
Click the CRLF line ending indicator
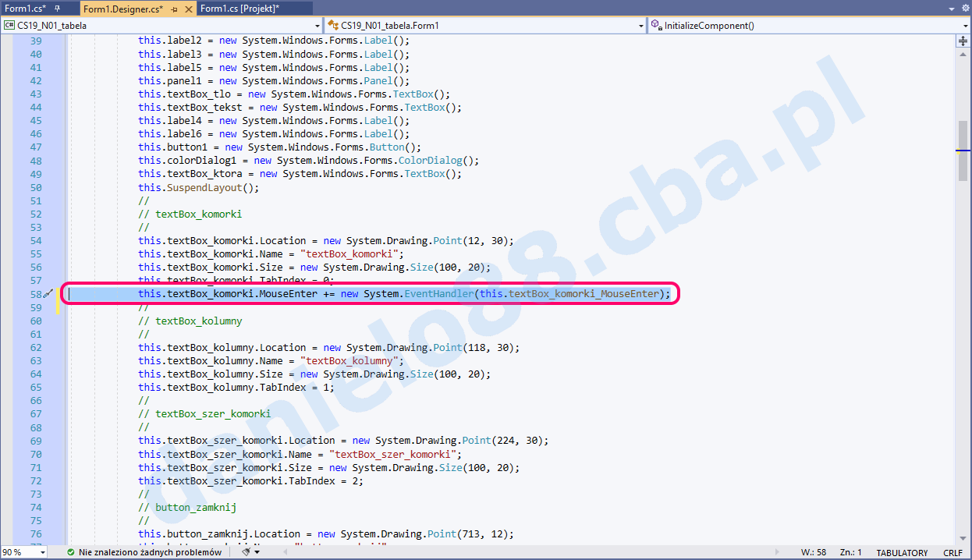[x=952, y=552]
